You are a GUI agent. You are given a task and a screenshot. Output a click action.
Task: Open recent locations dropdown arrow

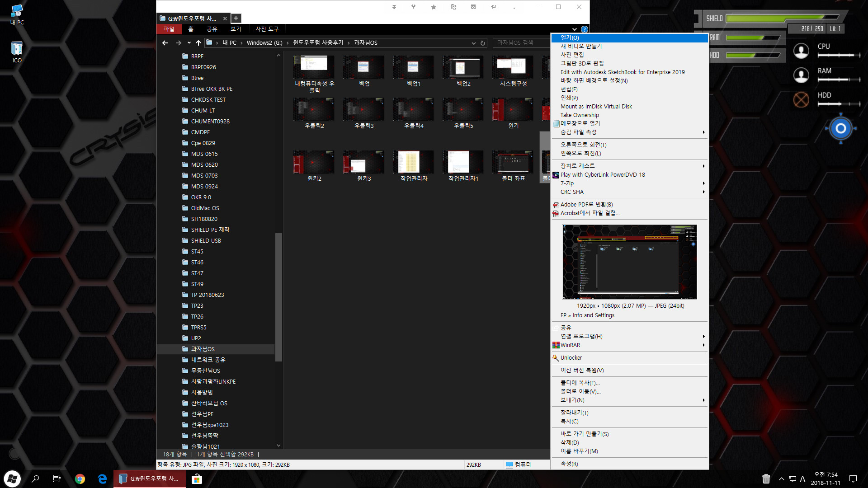189,42
